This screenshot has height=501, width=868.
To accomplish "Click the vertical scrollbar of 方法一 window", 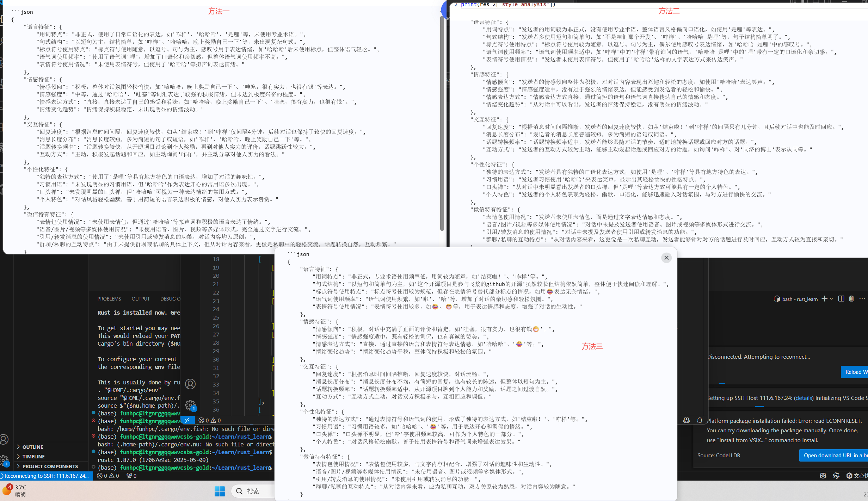I will tap(442, 123).
